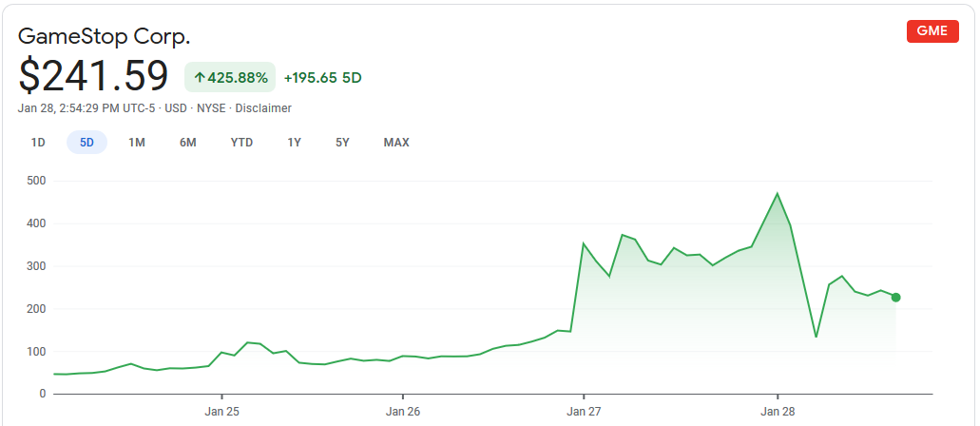Viewport: 980px width, 426px height.
Task: Click the Jan 27 axis label
Action: pos(583,412)
